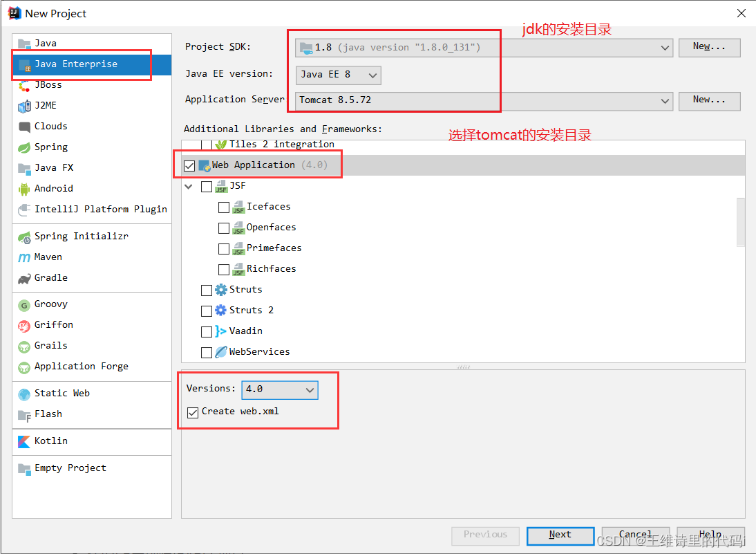The image size is (756, 554).
Task: Click the Grails icon
Action: [x=24, y=346]
